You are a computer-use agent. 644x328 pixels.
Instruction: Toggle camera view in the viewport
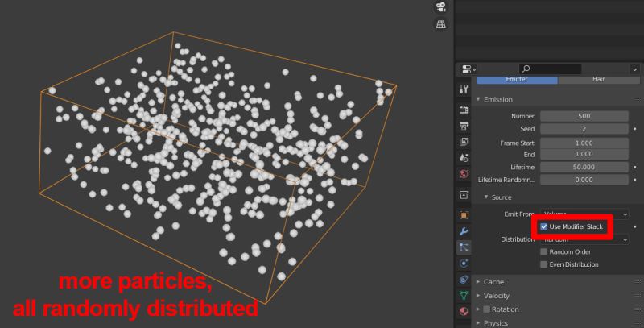pos(440,7)
